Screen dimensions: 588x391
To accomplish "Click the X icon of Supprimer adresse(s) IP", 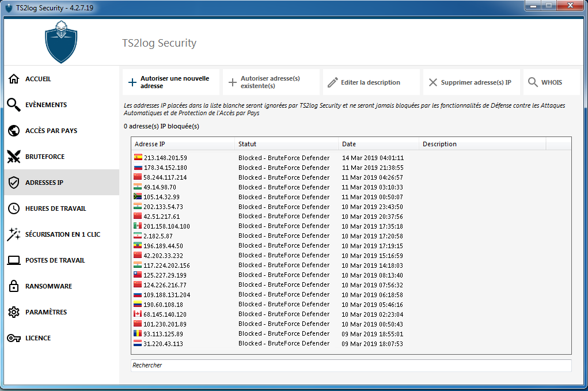I will click(433, 82).
